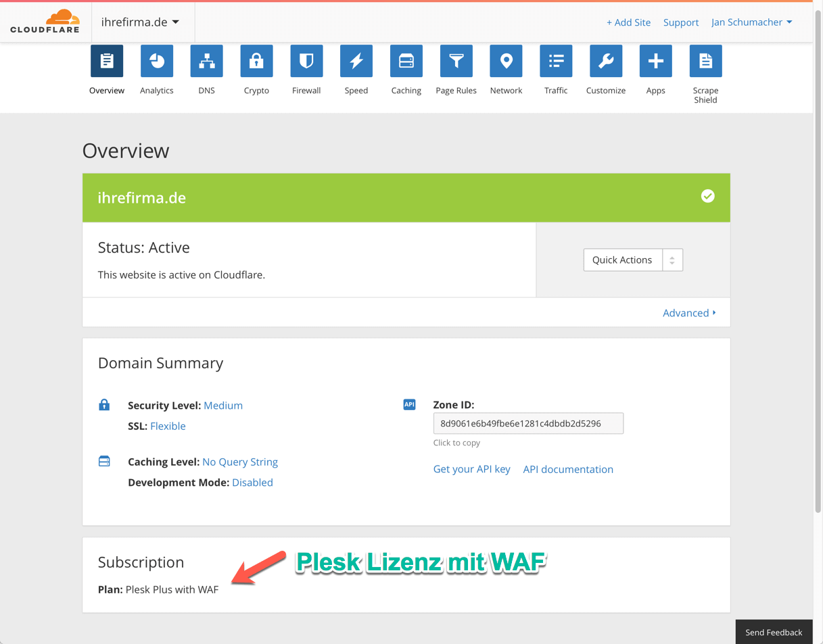Open the Apps plus icon
Image resolution: width=823 pixels, height=644 pixels.
click(x=655, y=61)
